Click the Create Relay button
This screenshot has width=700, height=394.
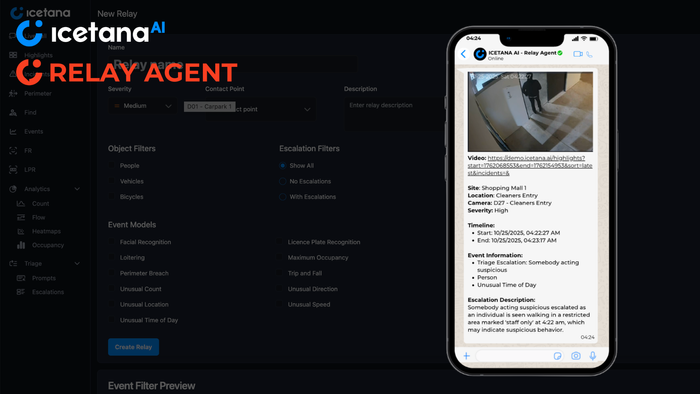click(x=133, y=347)
